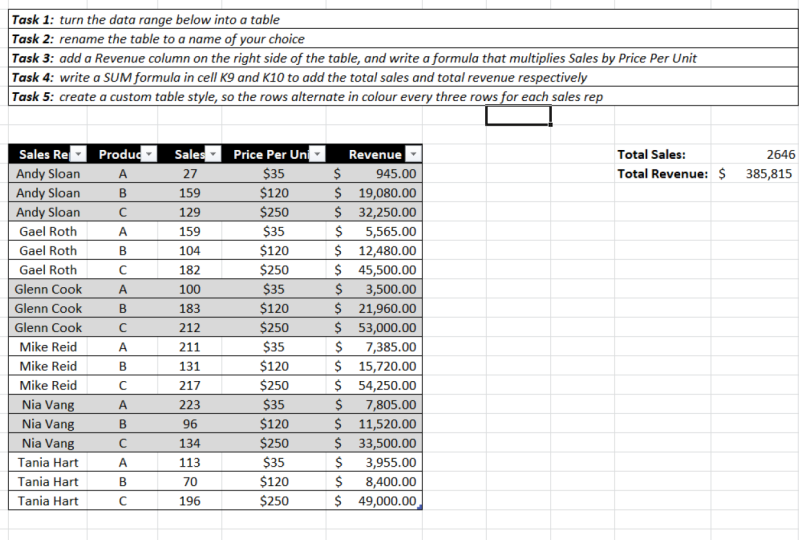
Task: Select the Task 5 custom table style instruction
Action: pyautogui.click(x=403, y=96)
